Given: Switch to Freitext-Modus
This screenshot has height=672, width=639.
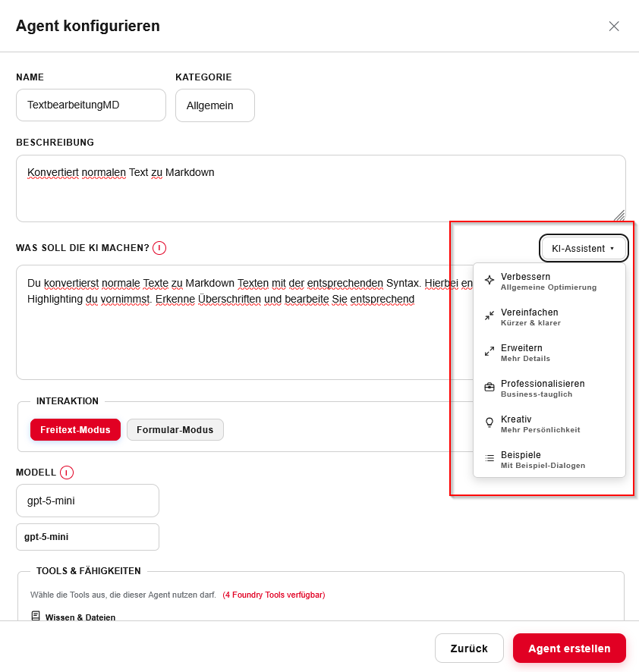Looking at the screenshot, I should click(75, 430).
